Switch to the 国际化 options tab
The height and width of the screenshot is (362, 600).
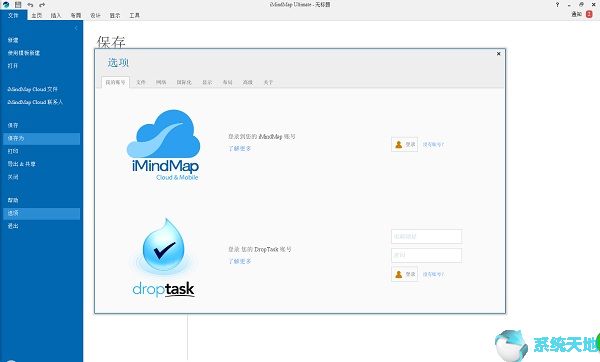(x=184, y=82)
